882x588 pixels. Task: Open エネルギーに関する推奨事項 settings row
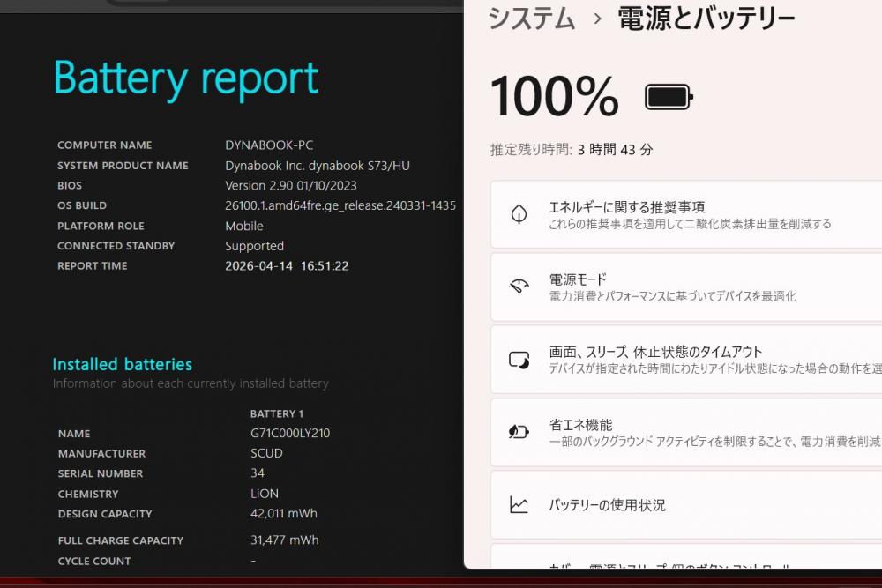pyautogui.click(x=626, y=207)
